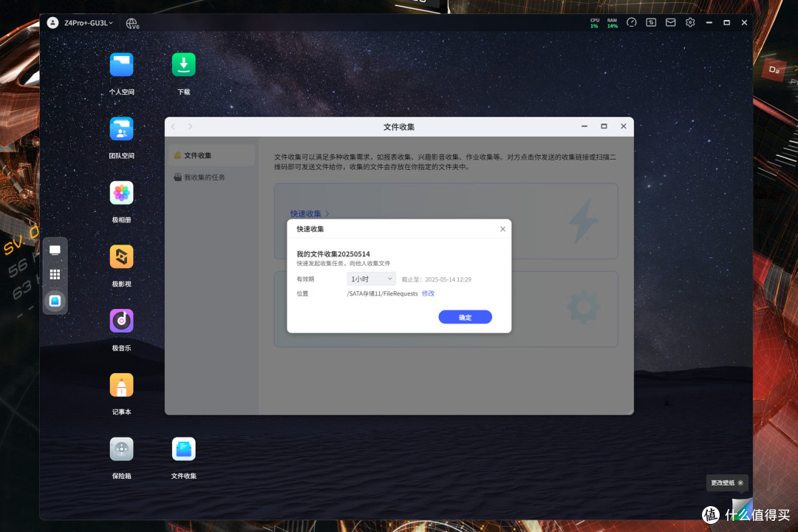Open the performance gauge icon
Image resolution: width=798 pixels, height=532 pixels.
coord(632,22)
